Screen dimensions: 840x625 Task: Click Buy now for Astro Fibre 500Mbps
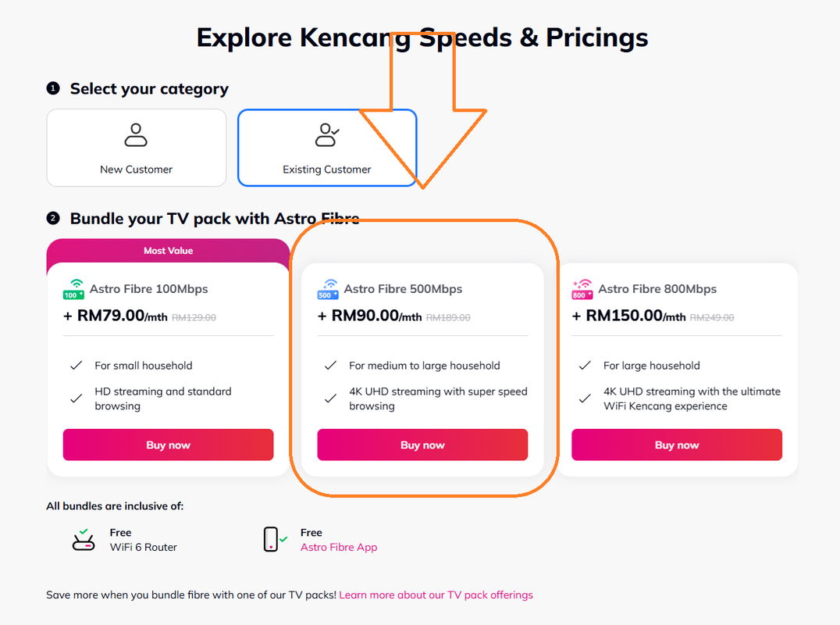click(422, 445)
